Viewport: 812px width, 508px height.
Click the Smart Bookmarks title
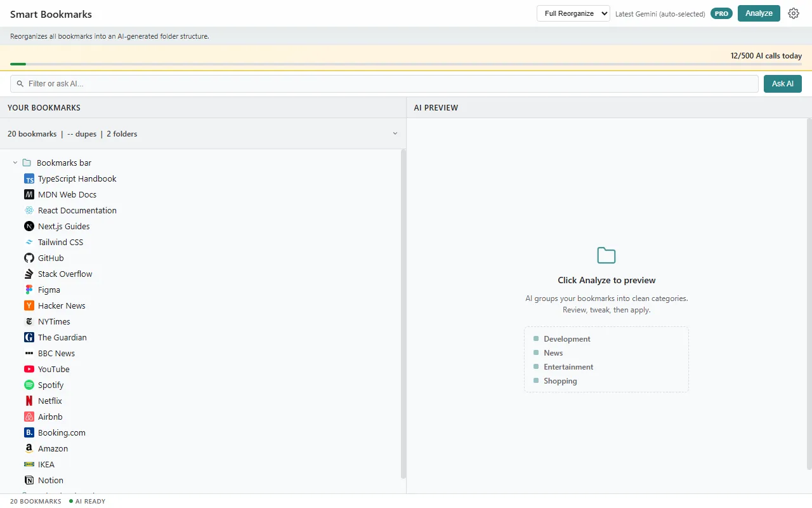point(51,14)
